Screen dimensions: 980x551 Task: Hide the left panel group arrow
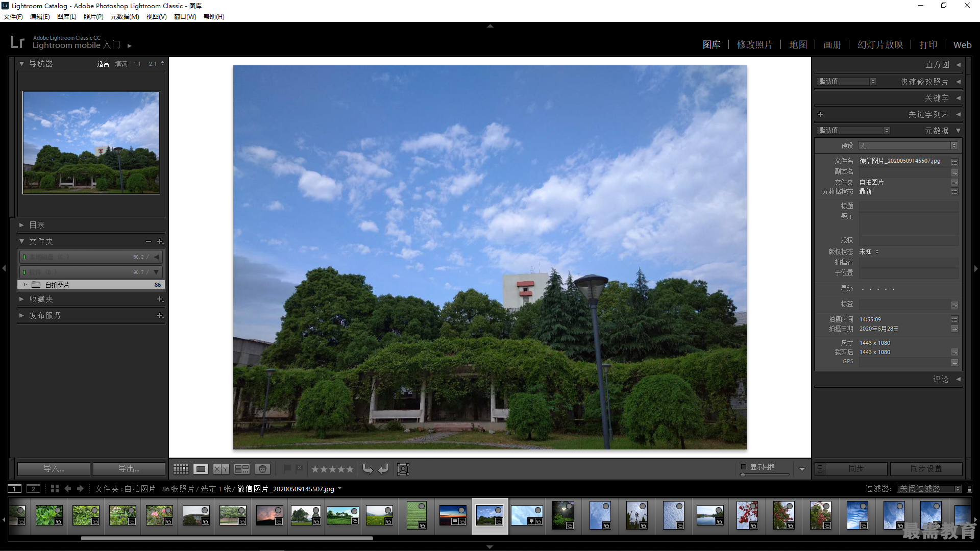(x=4, y=268)
